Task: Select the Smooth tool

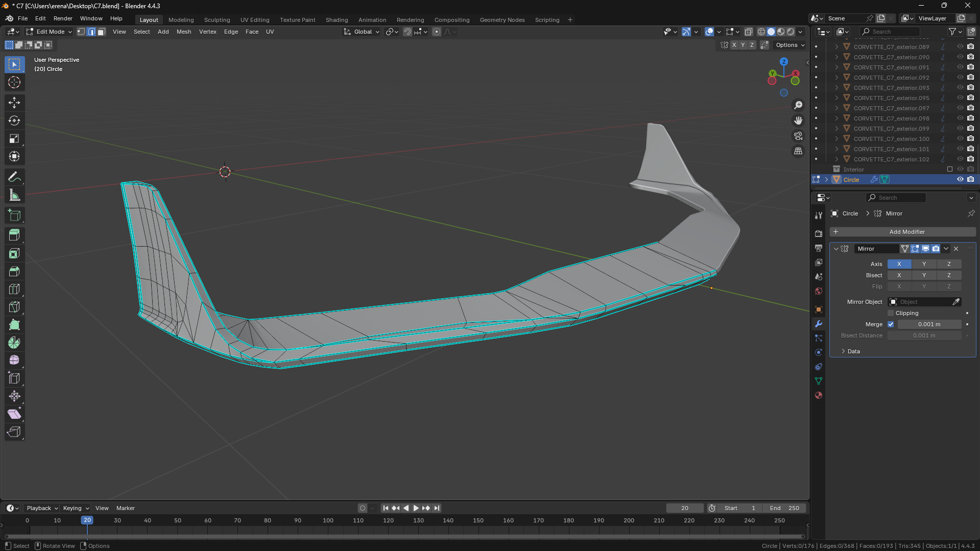Action: coord(14,361)
